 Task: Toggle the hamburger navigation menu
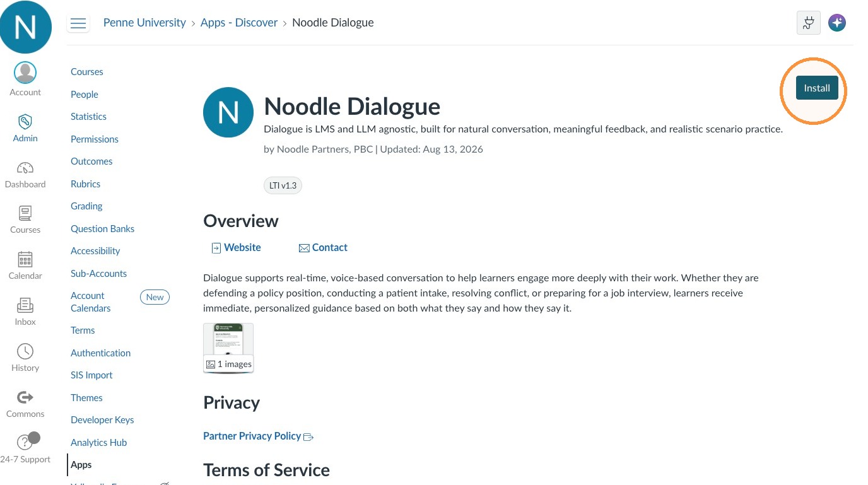point(78,23)
